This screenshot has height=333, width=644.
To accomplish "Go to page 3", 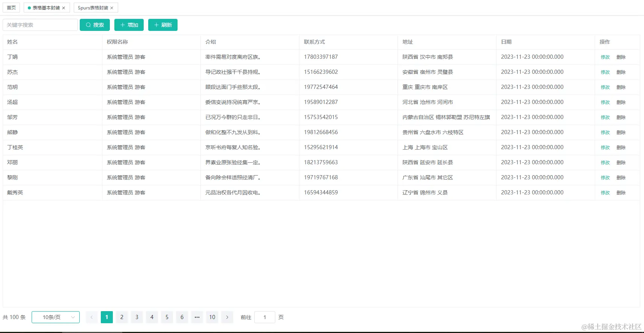I will (137, 317).
